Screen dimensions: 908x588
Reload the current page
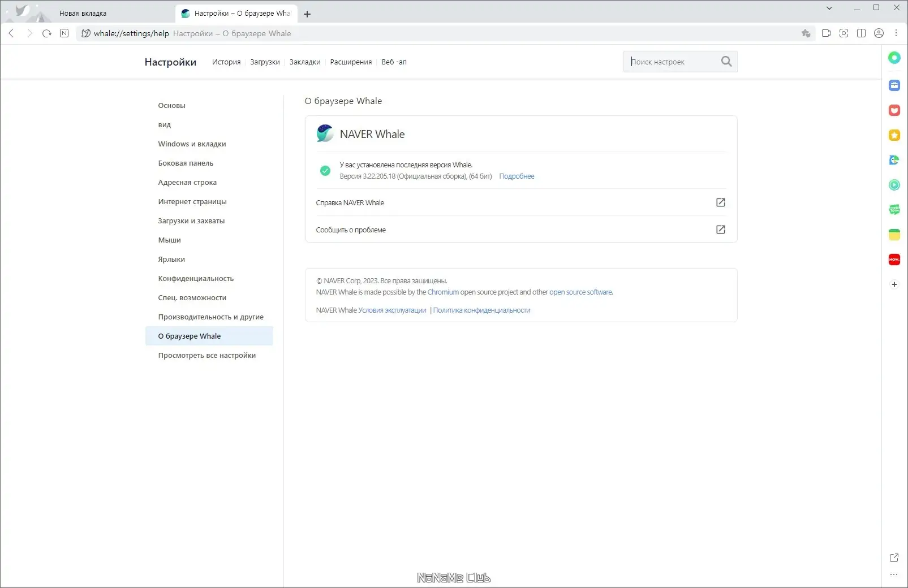(47, 33)
